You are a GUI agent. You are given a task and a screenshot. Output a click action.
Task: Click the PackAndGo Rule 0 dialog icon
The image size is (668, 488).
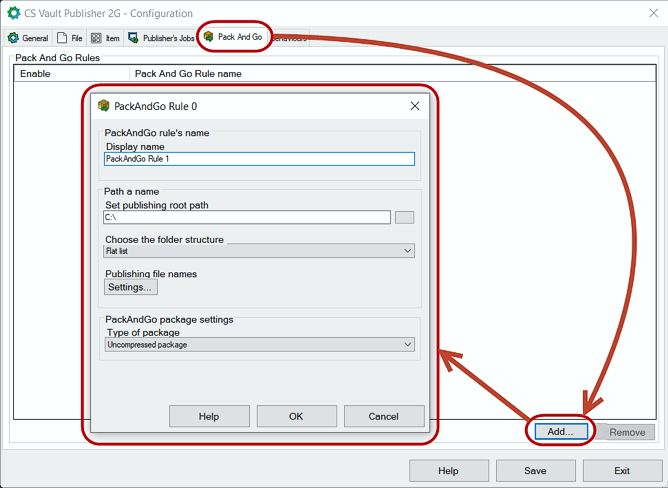tap(104, 106)
